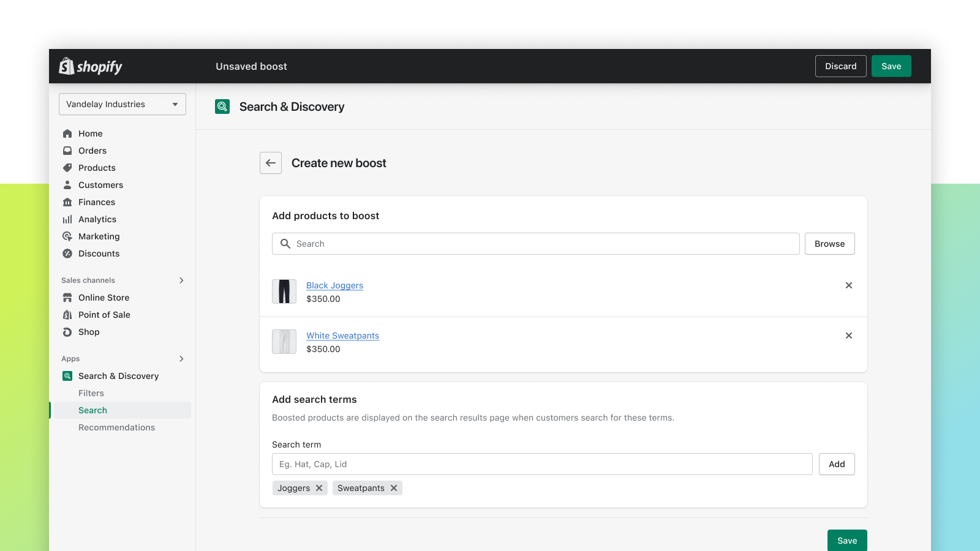980x551 pixels.
Task: Click the Home icon in sidebar
Action: (67, 133)
